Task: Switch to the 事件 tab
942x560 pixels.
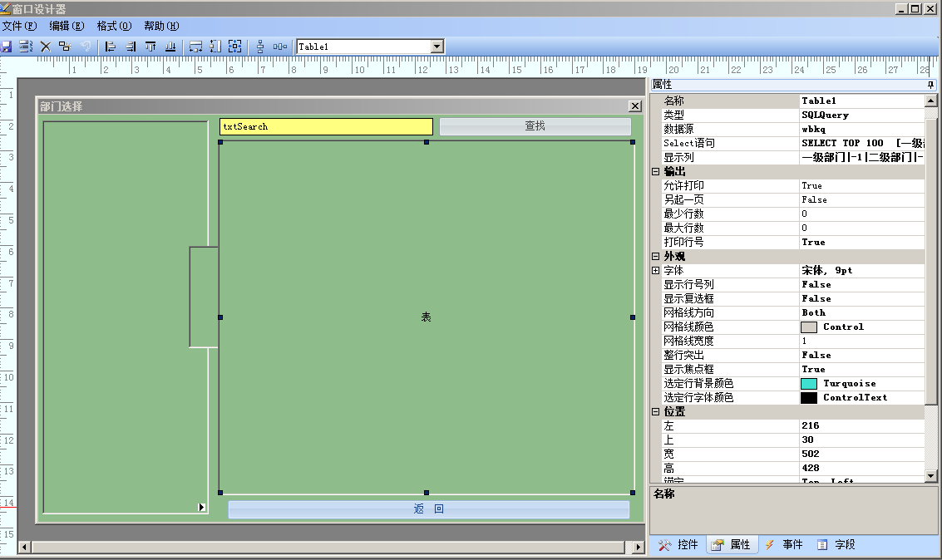Action: (783, 544)
